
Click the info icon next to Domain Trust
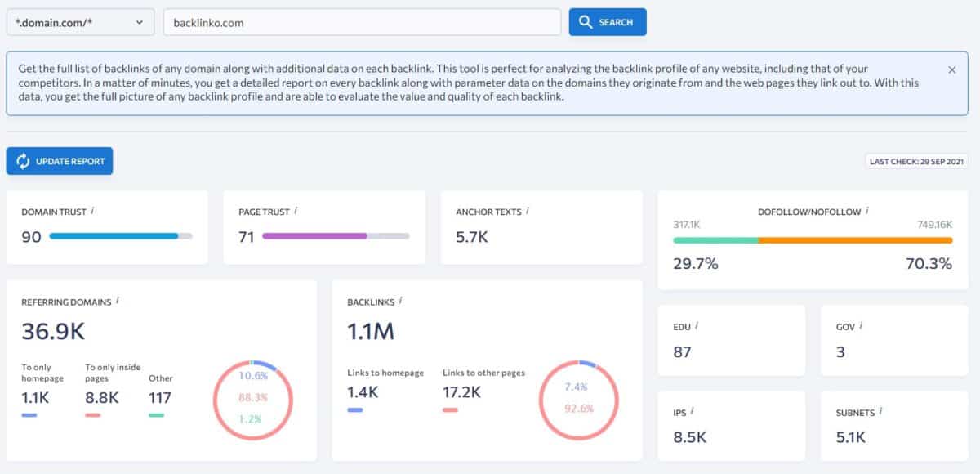[x=92, y=211]
